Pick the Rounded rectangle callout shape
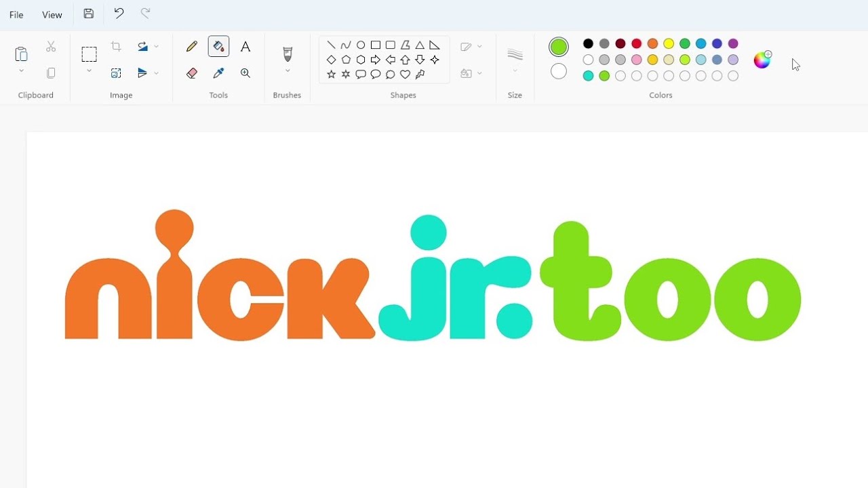Screen dimensions: 868x488 click(x=361, y=75)
